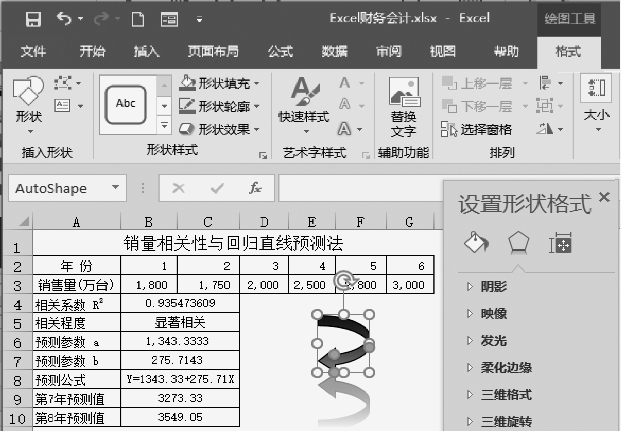Click the Undo arrow icon
This screenshot has width=621, height=431.
pos(64,18)
